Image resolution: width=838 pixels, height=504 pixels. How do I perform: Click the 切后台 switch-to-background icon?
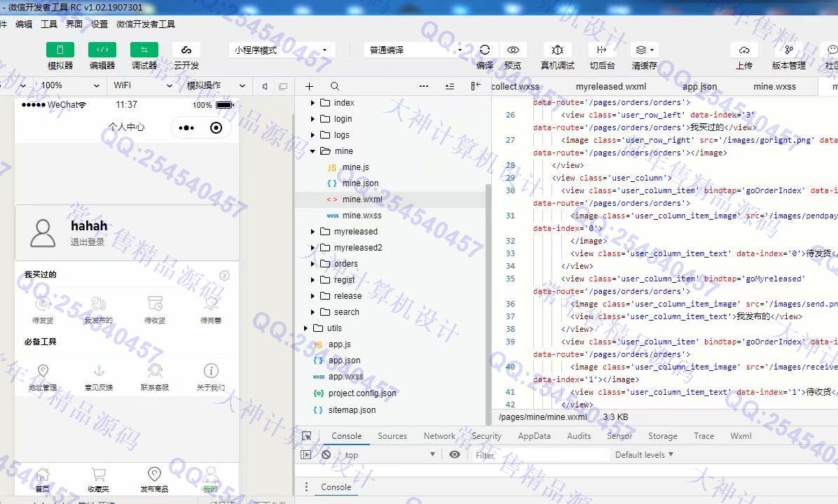602,50
